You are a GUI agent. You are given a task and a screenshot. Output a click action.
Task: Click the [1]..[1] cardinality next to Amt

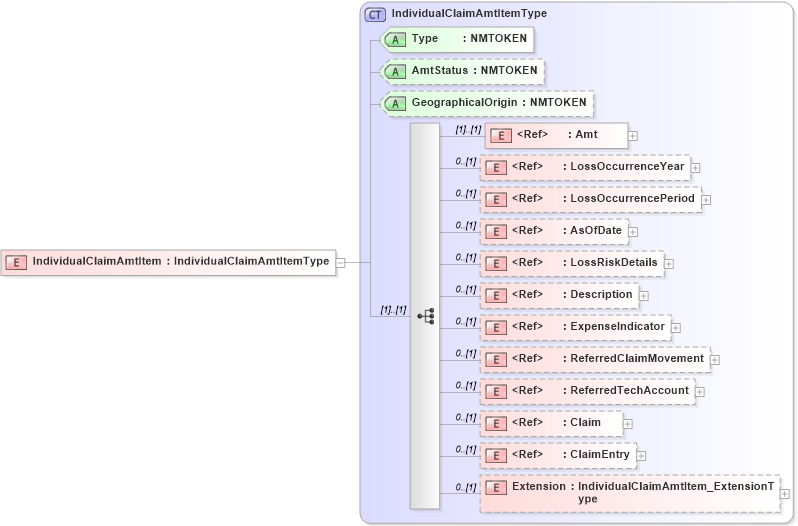[468, 130]
